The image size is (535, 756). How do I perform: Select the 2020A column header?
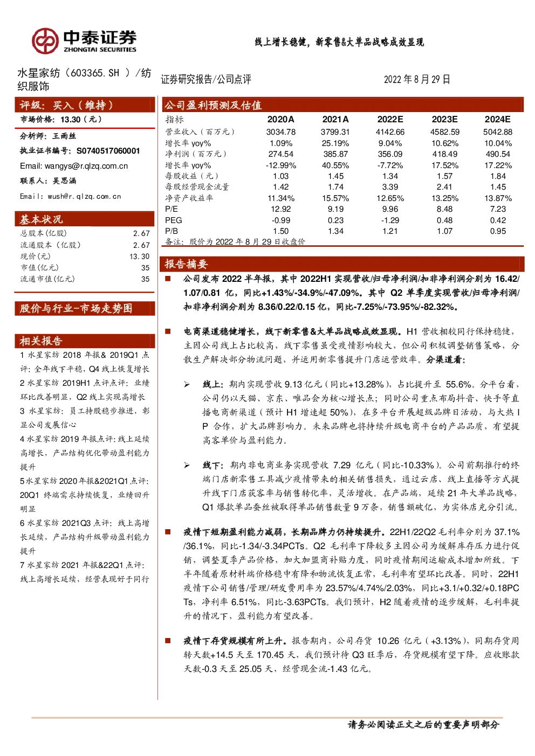pyautogui.click(x=281, y=120)
